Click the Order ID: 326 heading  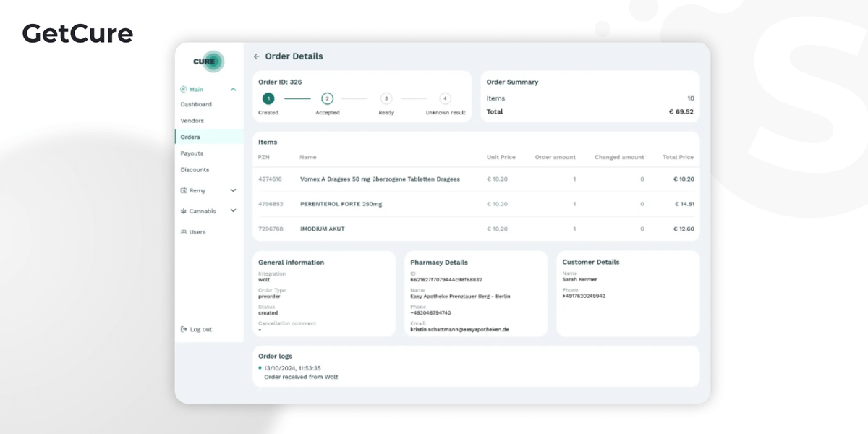pyautogui.click(x=280, y=82)
